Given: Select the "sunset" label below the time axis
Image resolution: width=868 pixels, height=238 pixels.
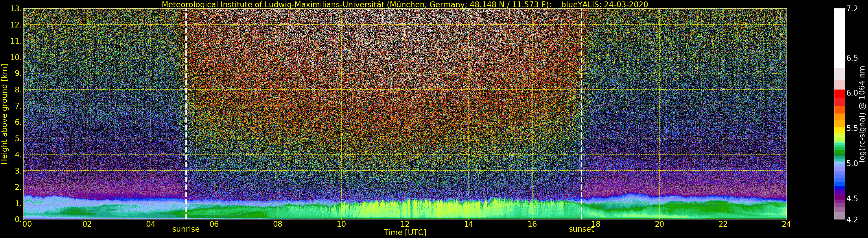Looking at the screenshot, I should tap(581, 229).
